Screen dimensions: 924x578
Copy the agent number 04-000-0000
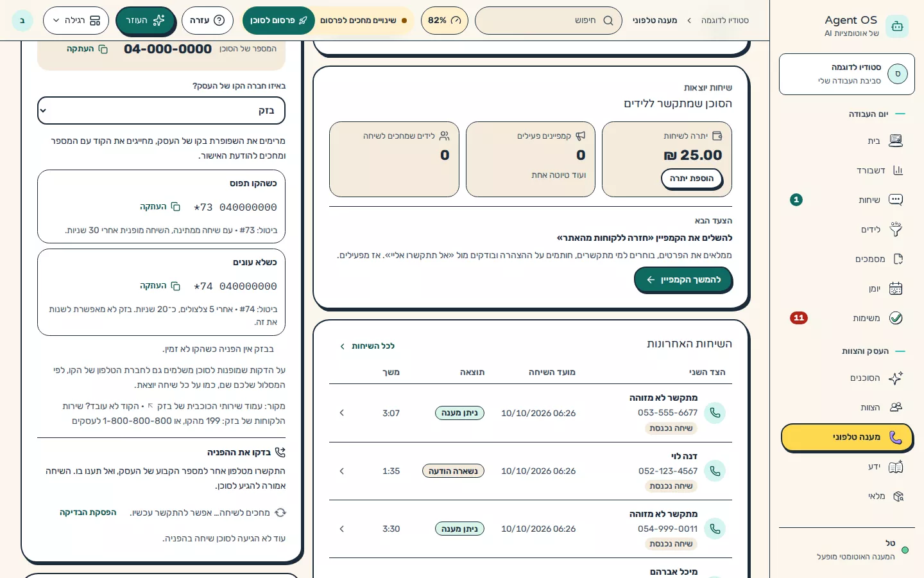pyautogui.click(x=87, y=49)
